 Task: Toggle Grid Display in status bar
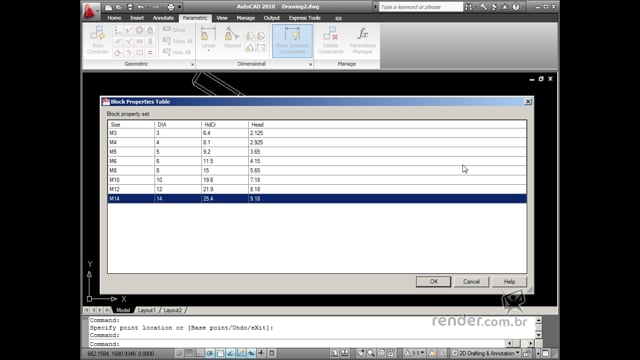189,353
